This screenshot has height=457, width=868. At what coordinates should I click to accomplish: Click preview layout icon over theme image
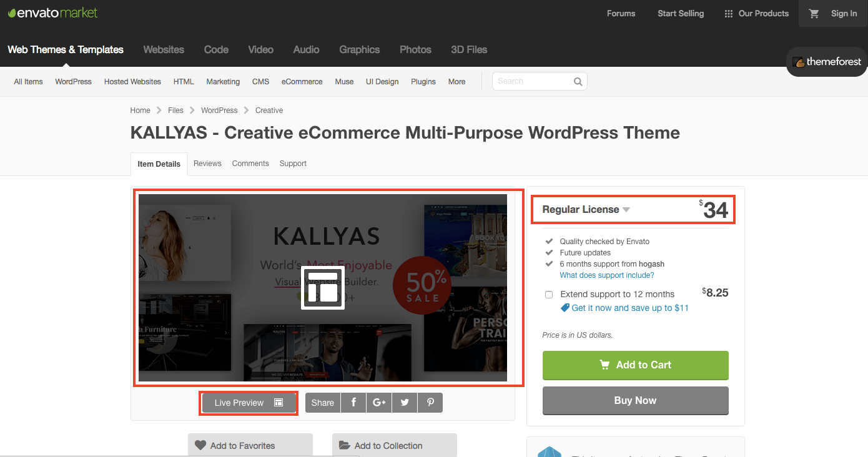tap(323, 288)
